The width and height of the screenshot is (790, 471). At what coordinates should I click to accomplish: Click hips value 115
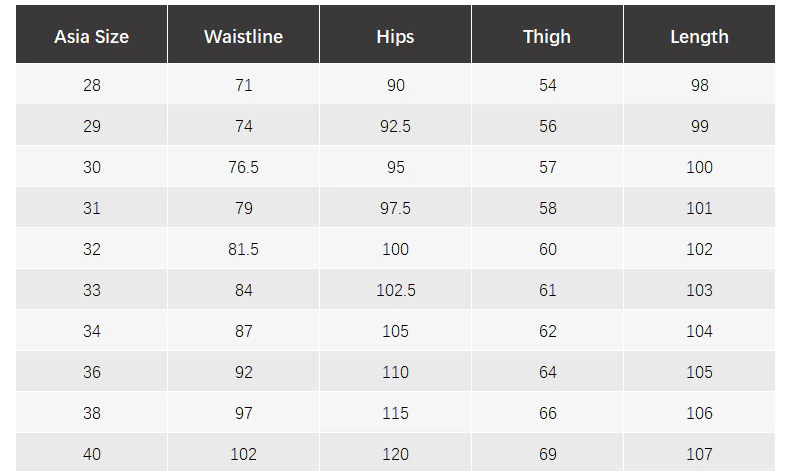coord(396,413)
